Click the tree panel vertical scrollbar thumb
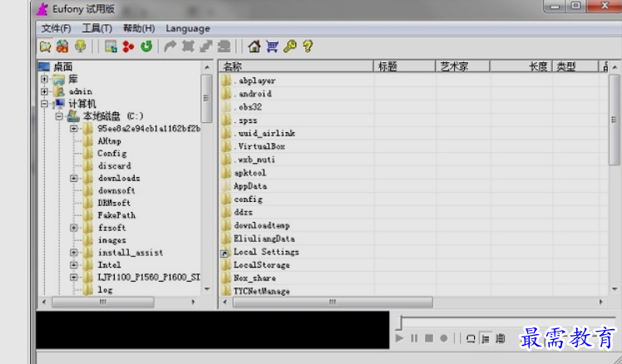Image resolution: width=622 pixels, height=364 pixels. coord(206,98)
